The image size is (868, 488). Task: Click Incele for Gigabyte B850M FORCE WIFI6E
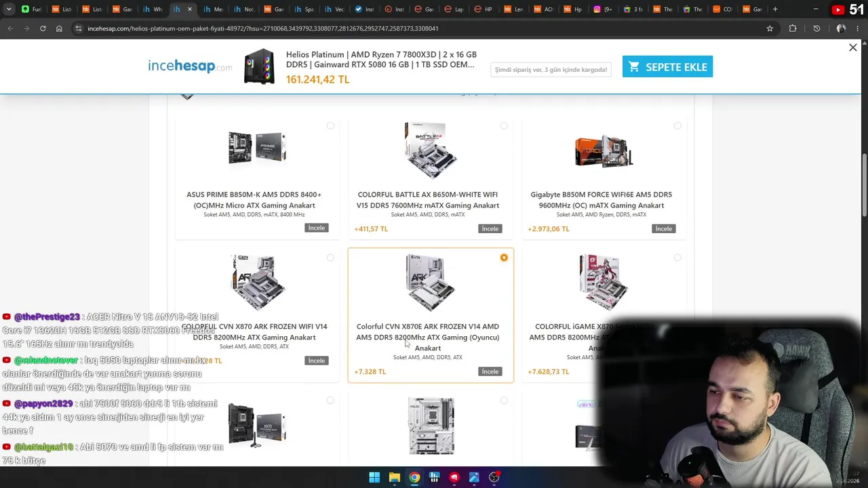click(664, 228)
